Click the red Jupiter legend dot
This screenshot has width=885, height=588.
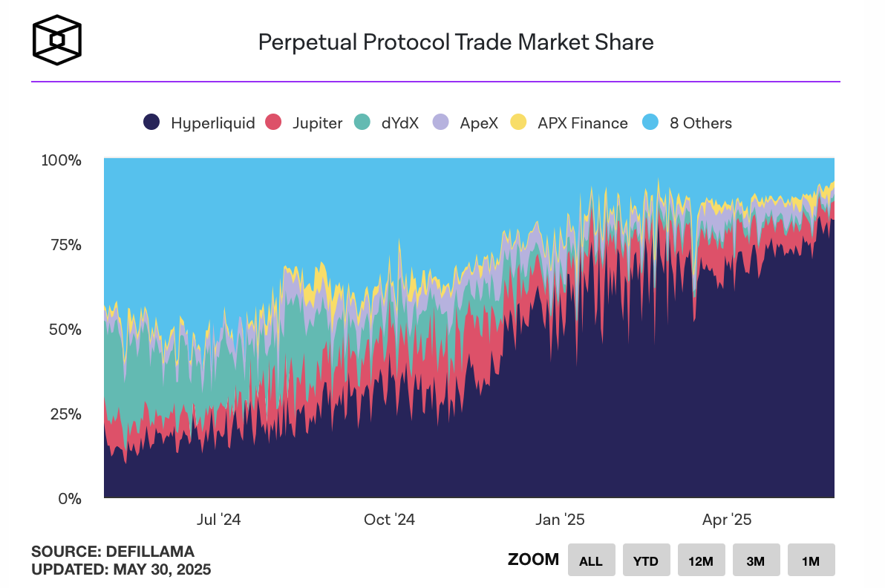pos(275,122)
